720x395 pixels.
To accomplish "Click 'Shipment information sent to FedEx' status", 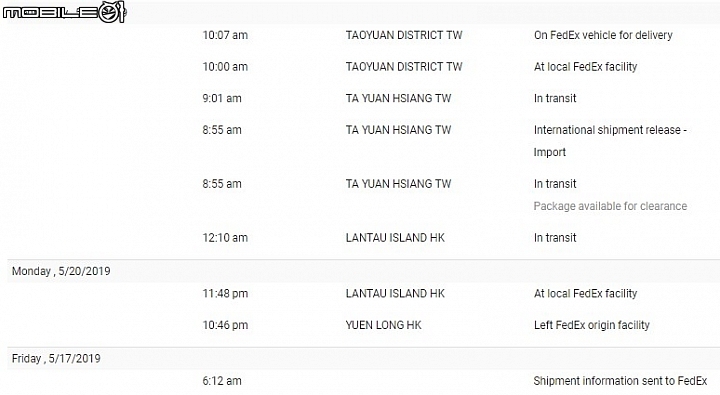I will tap(620, 381).
